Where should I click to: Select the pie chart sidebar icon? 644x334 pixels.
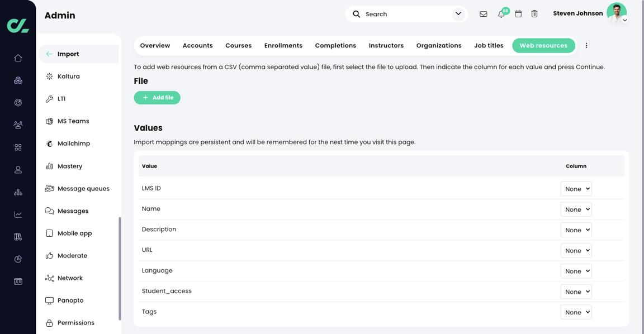click(x=18, y=259)
